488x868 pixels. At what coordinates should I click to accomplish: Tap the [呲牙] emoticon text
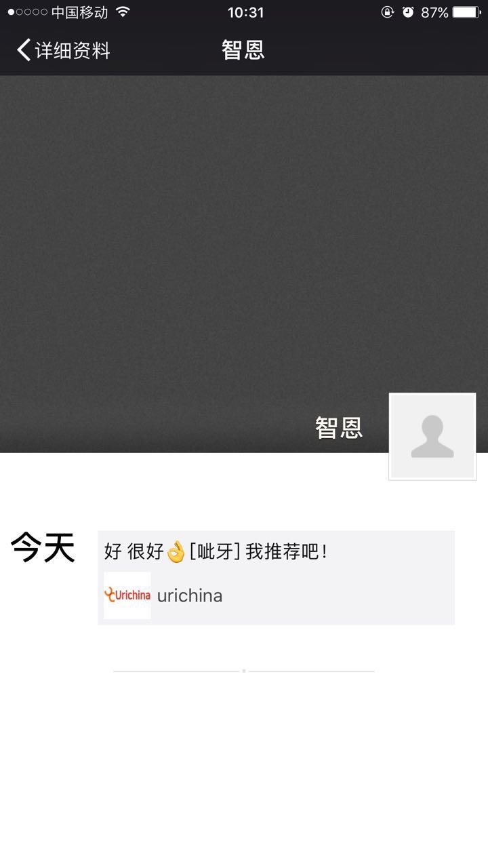(x=216, y=552)
